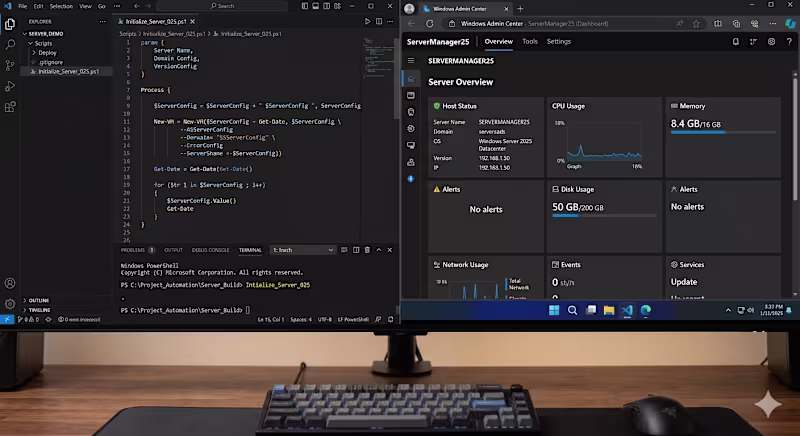
Task: Open the terminal shell selector dropdown
Action: (x=303, y=250)
